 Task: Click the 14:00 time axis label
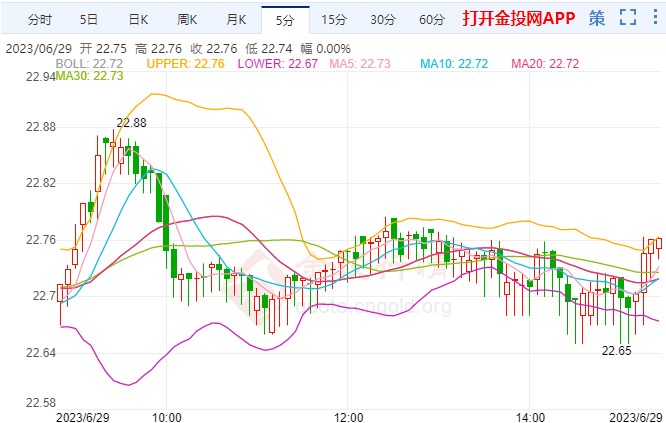pos(530,417)
